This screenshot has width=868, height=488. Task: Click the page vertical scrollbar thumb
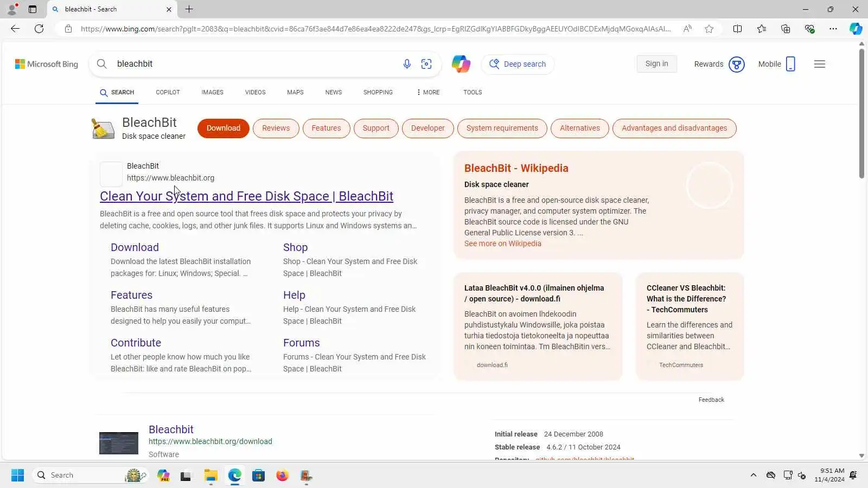[861, 114]
